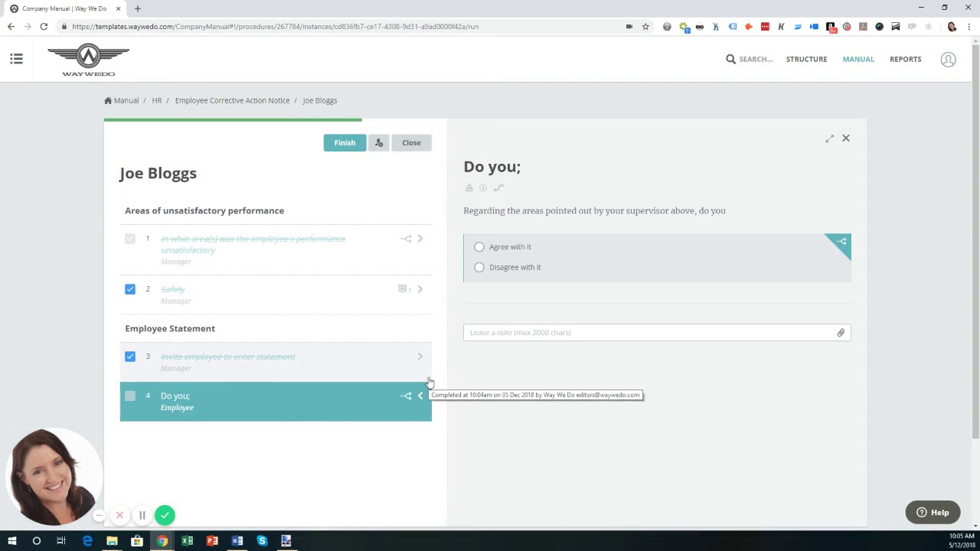Screen dimensions: 980x551
Task: Collapse the 'Do you;' step chevron
Action: click(420, 396)
